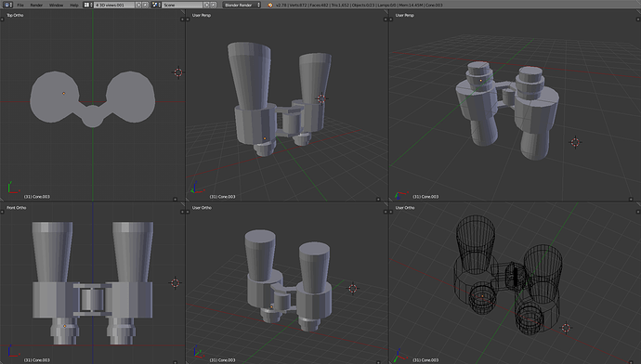Click the 'Front Ortho' viewport label
The width and height of the screenshot is (641, 364).
point(17,207)
